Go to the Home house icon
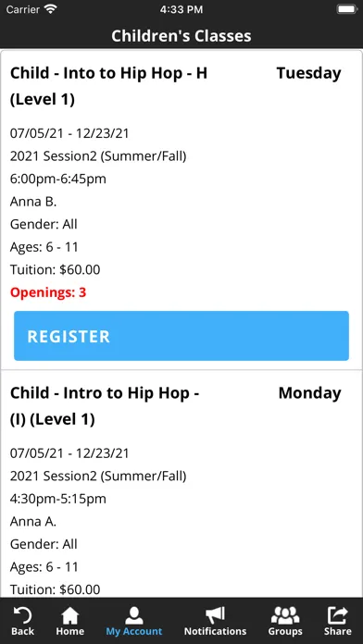This screenshot has height=644, width=363. (x=69, y=614)
